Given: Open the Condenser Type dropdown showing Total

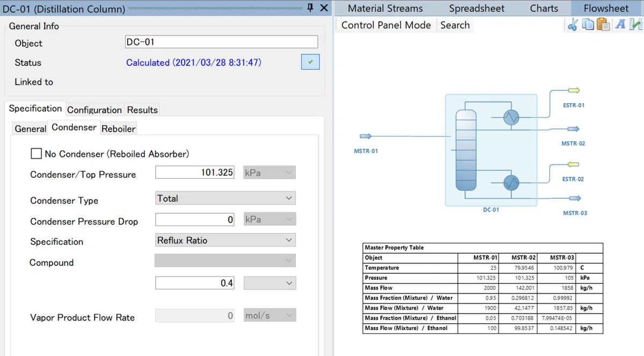Looking at the screenshot, I should [x=225, y=198].
